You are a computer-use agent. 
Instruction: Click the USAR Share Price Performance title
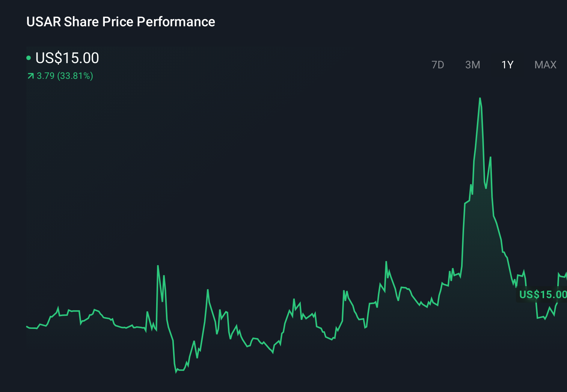pos(121,22)
